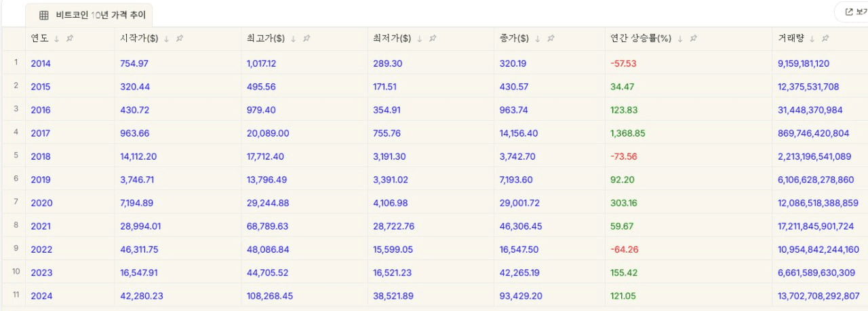
Task: Pin the 시작가($) column
Action: click(180, 39)
